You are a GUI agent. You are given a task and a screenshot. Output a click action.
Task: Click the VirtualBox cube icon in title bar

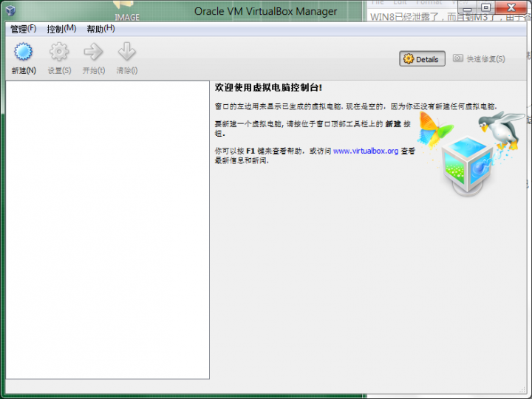point(11,10)
